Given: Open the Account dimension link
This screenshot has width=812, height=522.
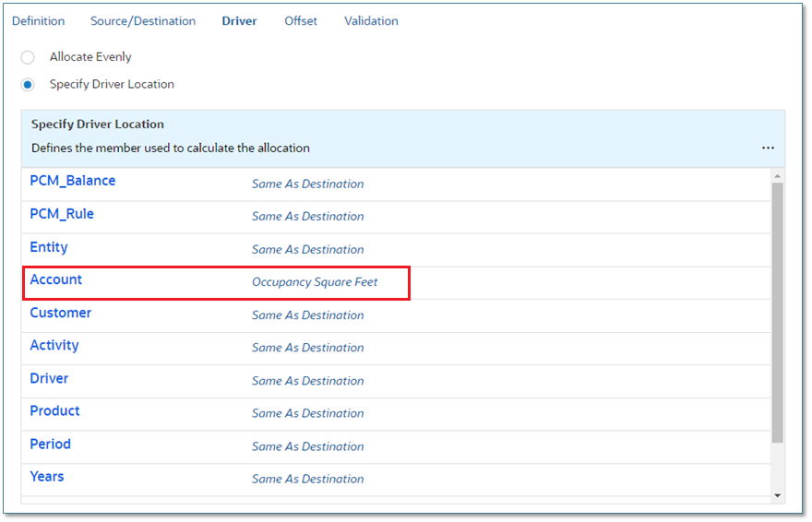Looking at the screenshot, I should [x=56, y=279].
